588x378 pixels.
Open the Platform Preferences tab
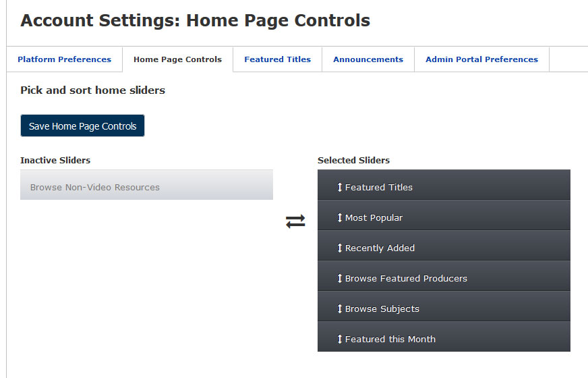(65, 59)
